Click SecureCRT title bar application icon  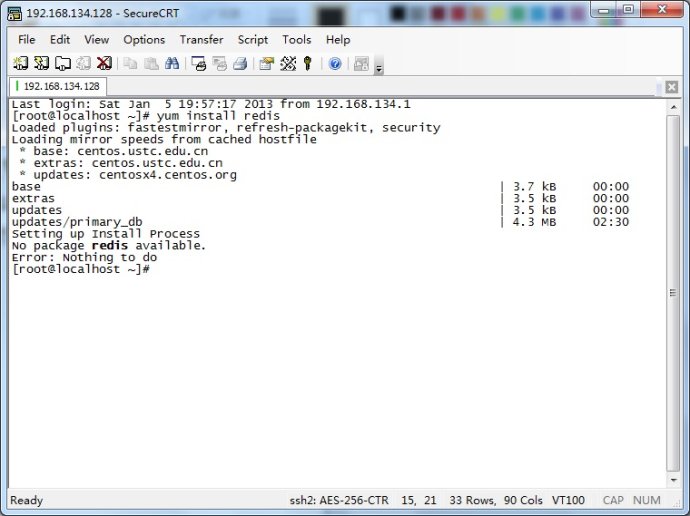click(x=15, y=14)
